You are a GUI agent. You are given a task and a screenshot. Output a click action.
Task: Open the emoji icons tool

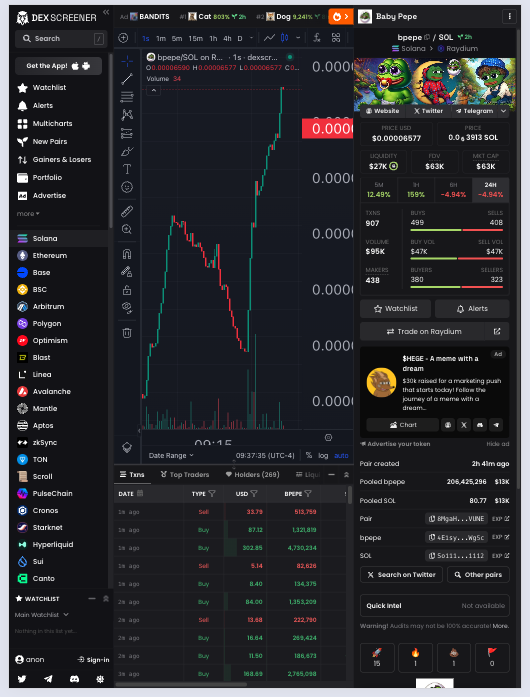[127, 187]
